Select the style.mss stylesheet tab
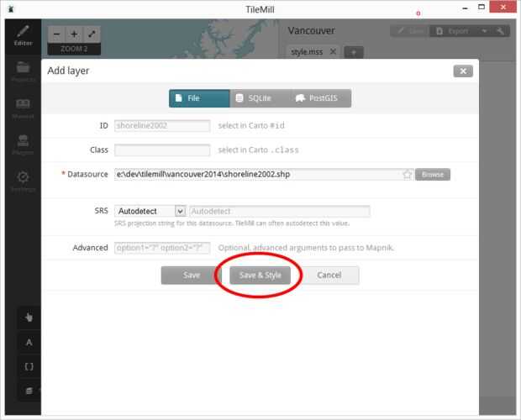The height and width of the screenshot is (420, 521). pos(307,52)
